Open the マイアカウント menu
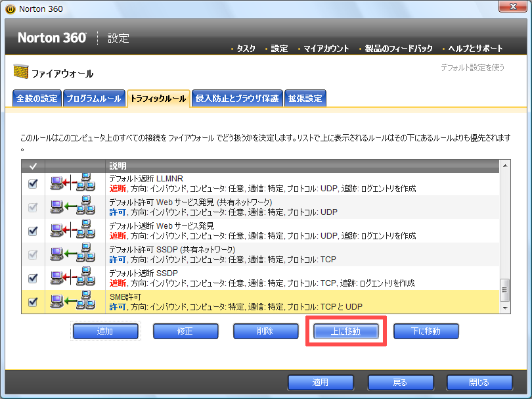The width and height of the screenshot is (532, 399). point(326,49)
